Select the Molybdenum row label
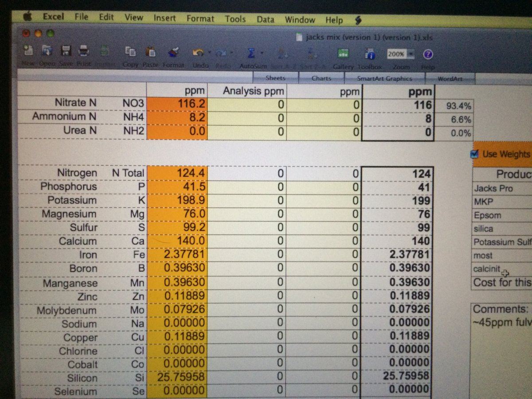Screen dimensions: 532x399 66,310
